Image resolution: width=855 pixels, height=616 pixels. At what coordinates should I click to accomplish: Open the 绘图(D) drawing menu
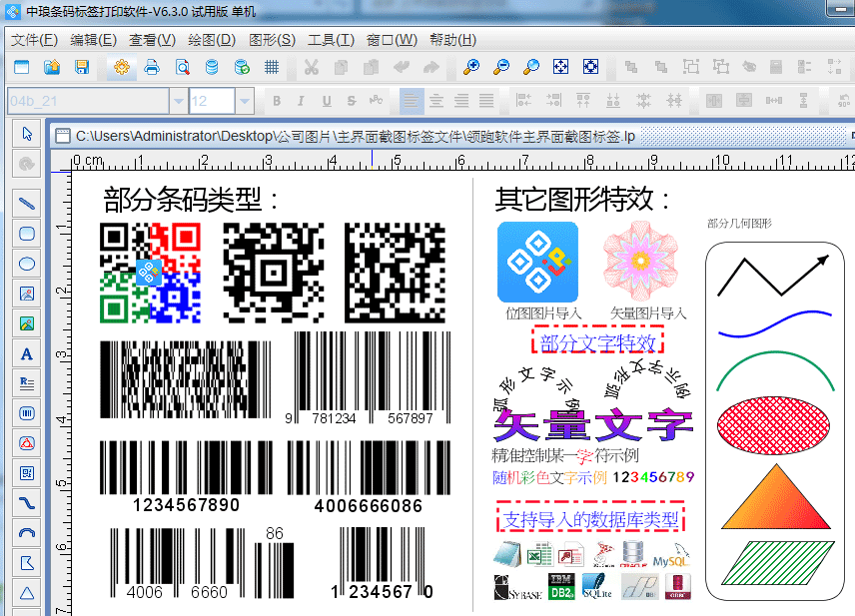click(x=212, y=40)
